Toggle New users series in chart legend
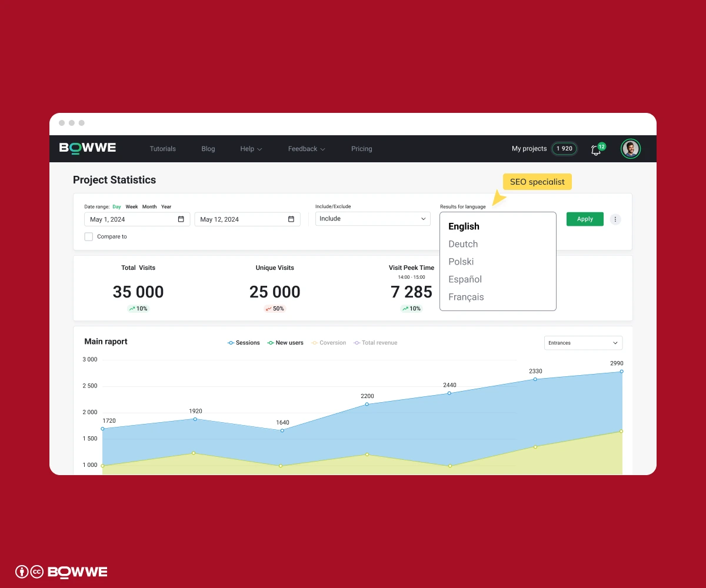The image size is (706, 588). coord(285,343)
